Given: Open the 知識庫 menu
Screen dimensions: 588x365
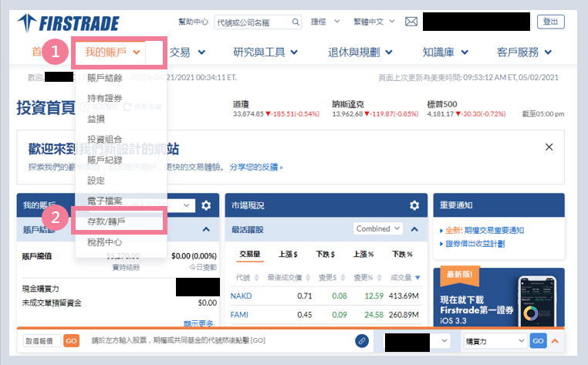Looking at the screenshot, I should [445, 52].
